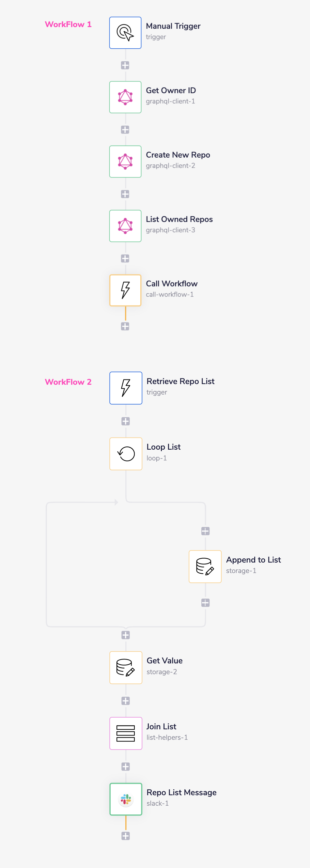The image size is (310, 868).
Task: Open the Get Owner ID GraphQL node
Action: pyautogui.click(x=125, y=97)
